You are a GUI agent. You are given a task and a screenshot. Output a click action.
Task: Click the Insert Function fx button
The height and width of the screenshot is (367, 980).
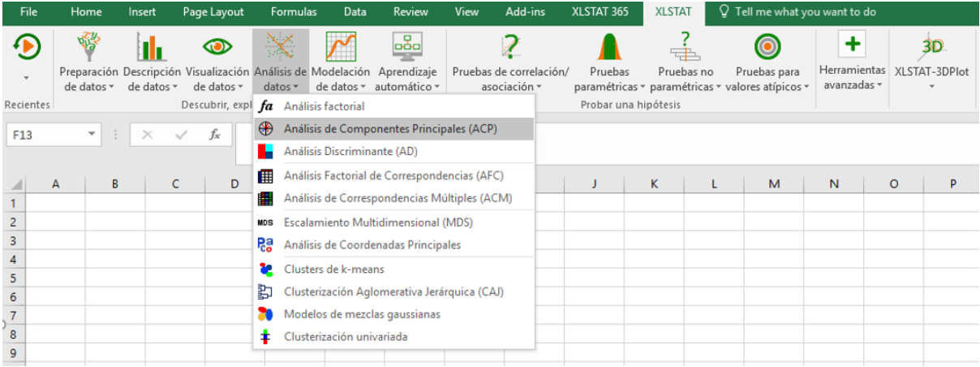pyautogui.click(x=214, y=135)
